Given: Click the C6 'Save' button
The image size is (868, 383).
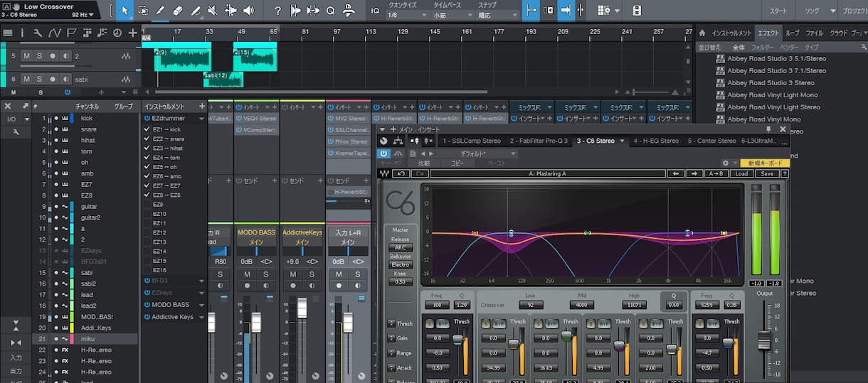Looking at the screenshot, I should point(766,173).
